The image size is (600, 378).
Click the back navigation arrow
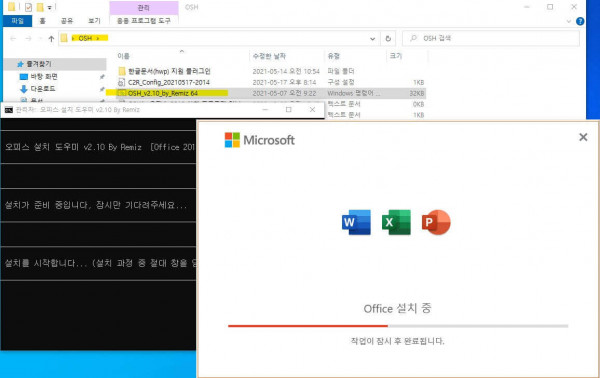(13, 38)
